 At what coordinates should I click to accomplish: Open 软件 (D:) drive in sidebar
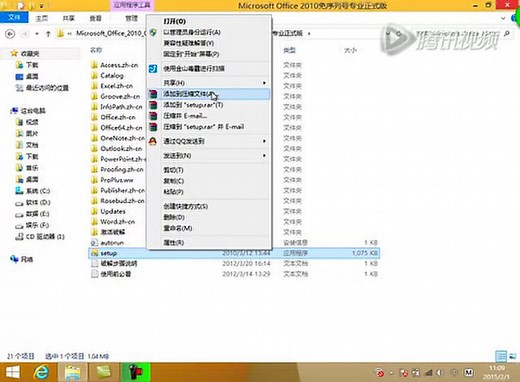(38, 202)
